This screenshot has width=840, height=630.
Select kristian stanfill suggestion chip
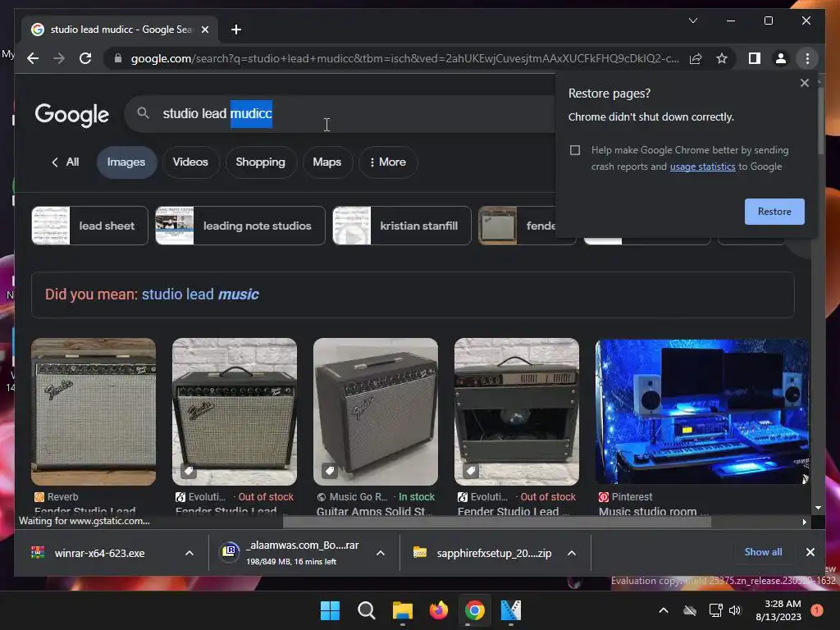(402, 226)
